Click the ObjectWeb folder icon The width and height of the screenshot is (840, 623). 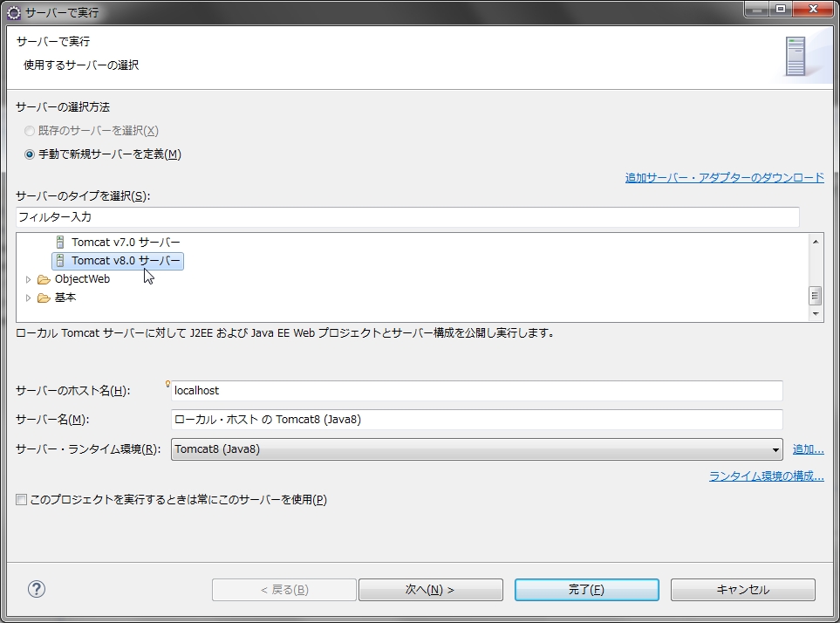pos(44,279)
